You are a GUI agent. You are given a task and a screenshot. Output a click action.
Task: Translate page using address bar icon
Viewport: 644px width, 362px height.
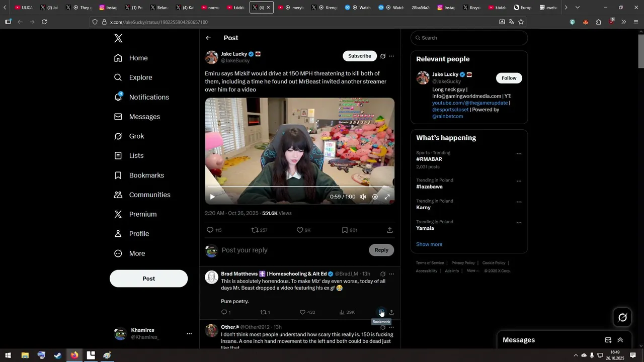(511, 22)
